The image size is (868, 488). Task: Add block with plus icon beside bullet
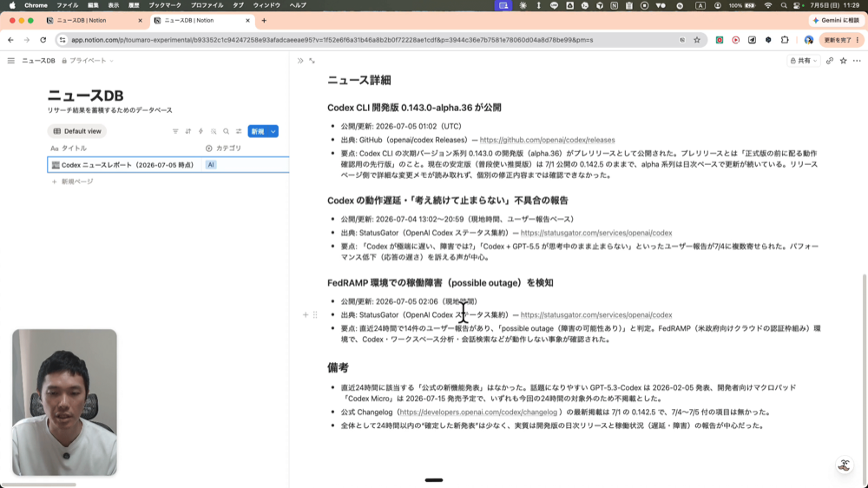305,314
